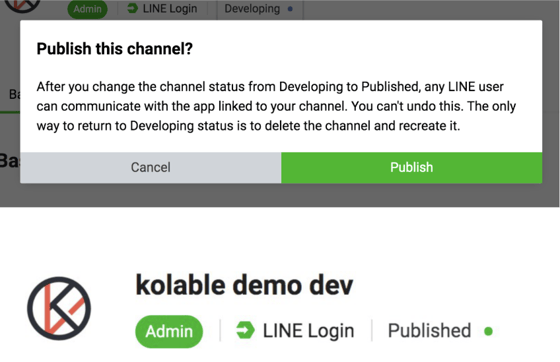
Task: Click the blue Developing status dot
Action: 290,9
